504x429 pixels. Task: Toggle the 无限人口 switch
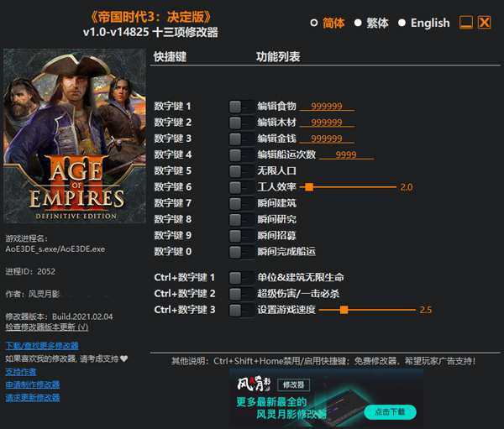[241, 170]
